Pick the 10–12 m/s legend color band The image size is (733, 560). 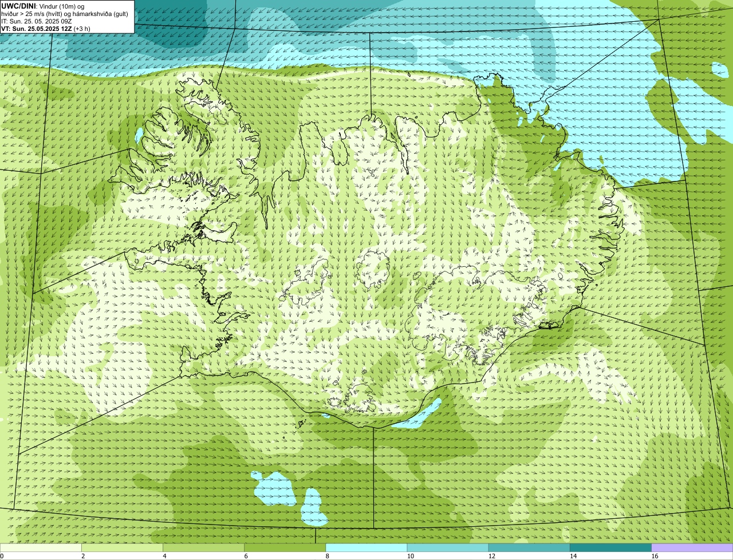point(448,548)
